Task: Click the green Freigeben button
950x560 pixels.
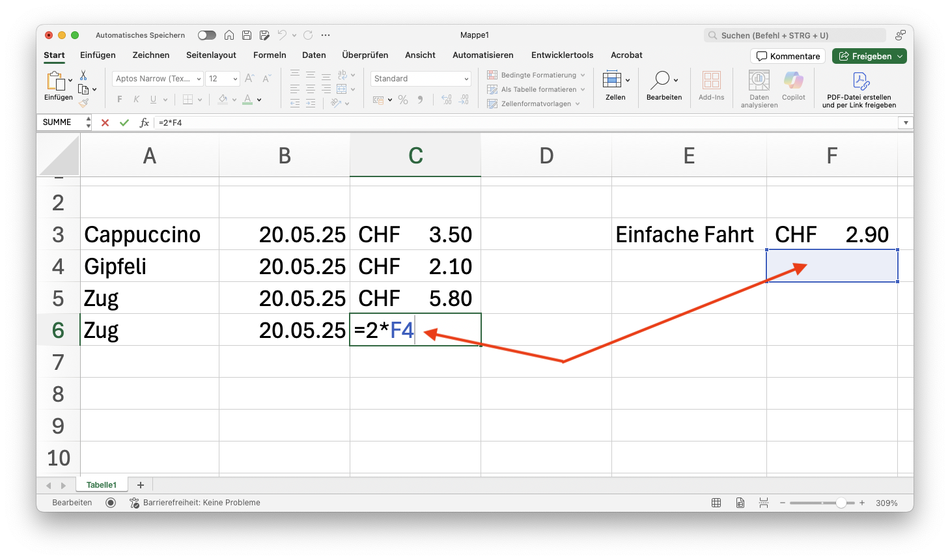Action: (x=869, y=56)
